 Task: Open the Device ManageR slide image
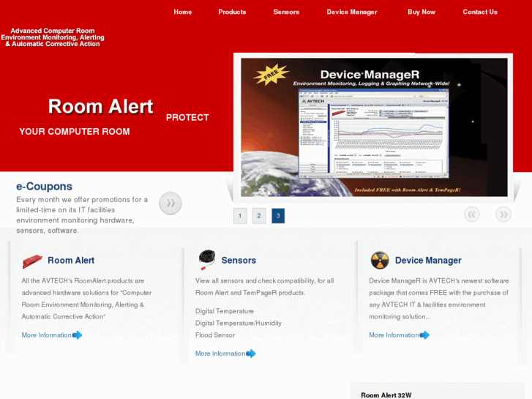[x=374, y=127]
